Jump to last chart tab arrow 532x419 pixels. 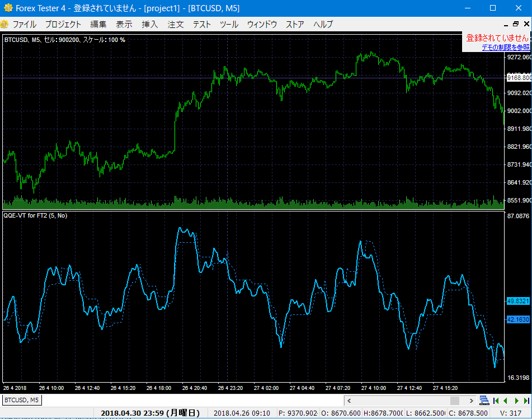[x=526, y=401]
